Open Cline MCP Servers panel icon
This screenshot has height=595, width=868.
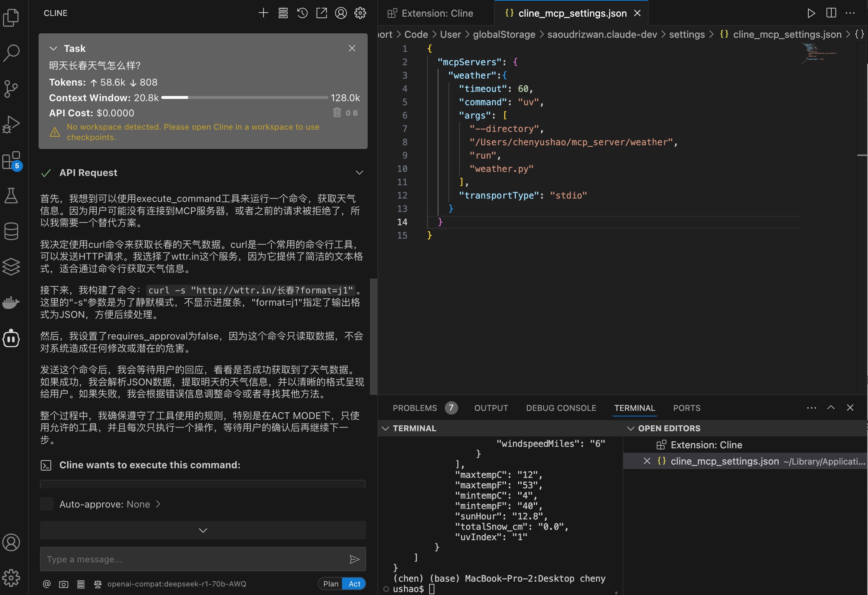point(283,13)
